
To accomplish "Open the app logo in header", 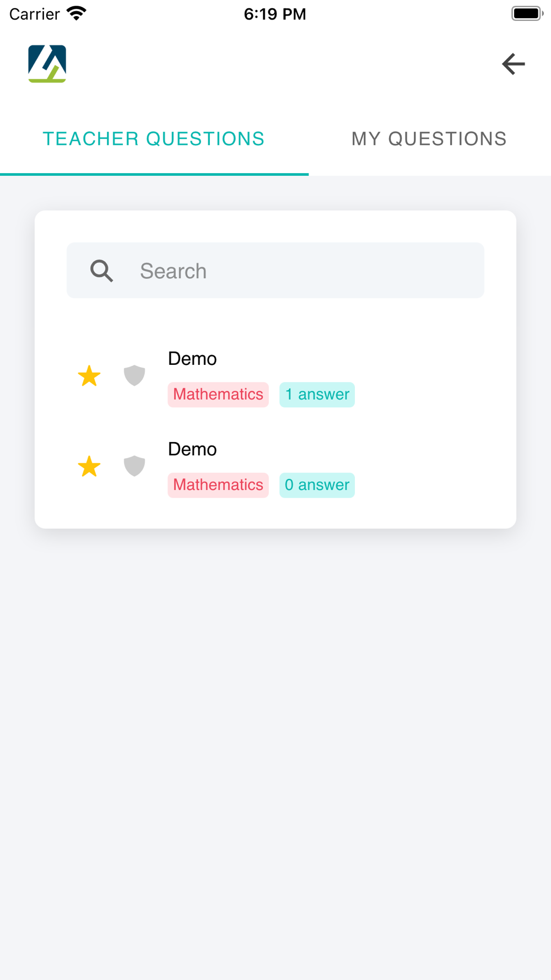I will coord(47,64).
